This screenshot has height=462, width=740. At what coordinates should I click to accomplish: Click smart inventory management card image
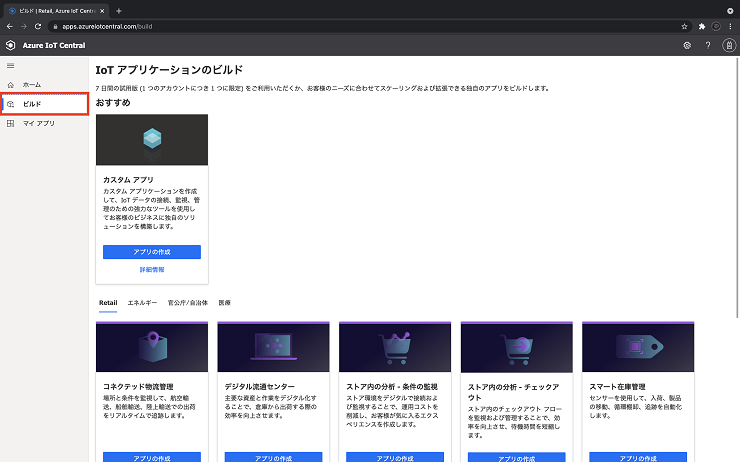click(638, 347)
